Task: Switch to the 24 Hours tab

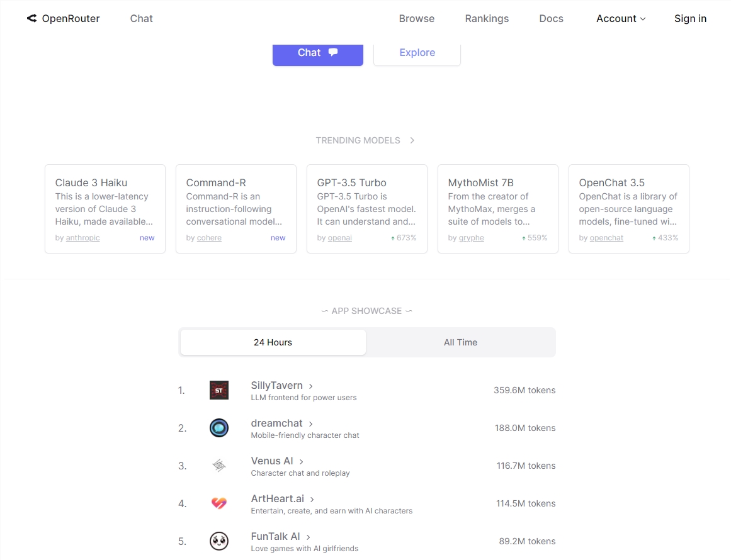Action: tap(273, 342)
